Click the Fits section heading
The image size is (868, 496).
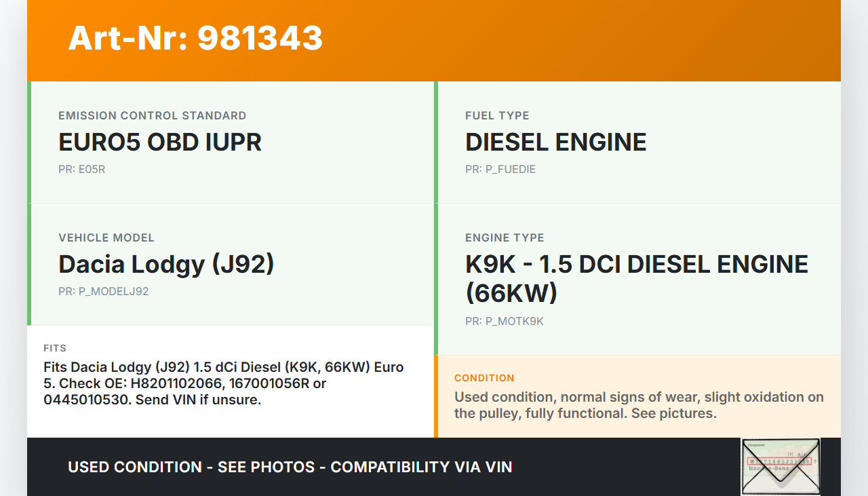[x=55, y=348]
